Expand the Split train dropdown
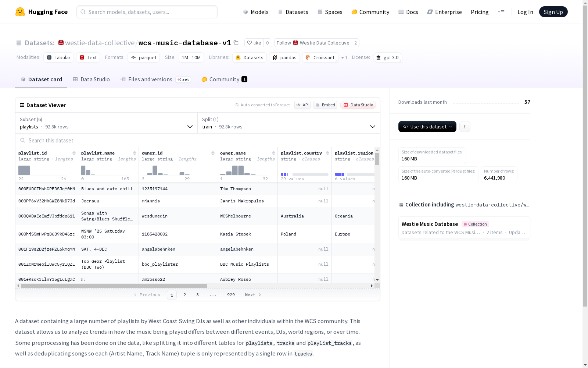588x368 pixels. [289, 123]
